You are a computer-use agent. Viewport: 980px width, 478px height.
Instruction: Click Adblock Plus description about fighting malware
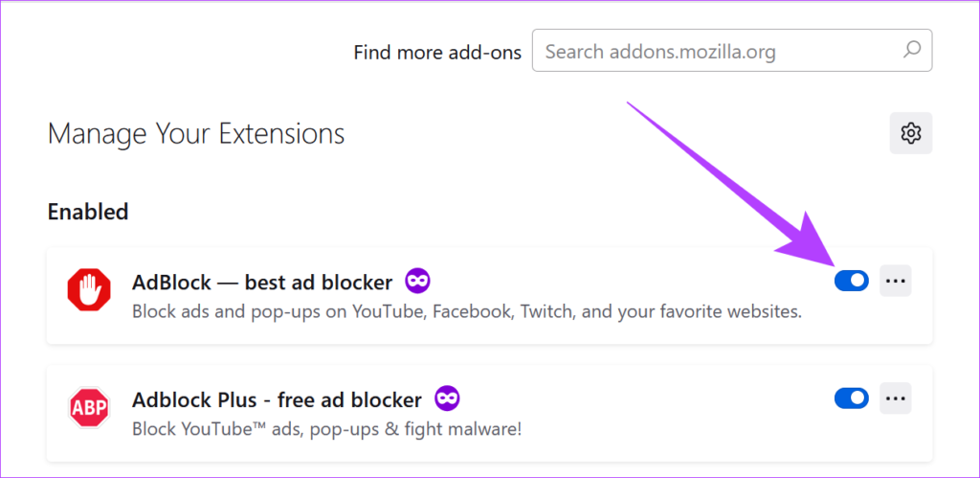pos(327,429)
